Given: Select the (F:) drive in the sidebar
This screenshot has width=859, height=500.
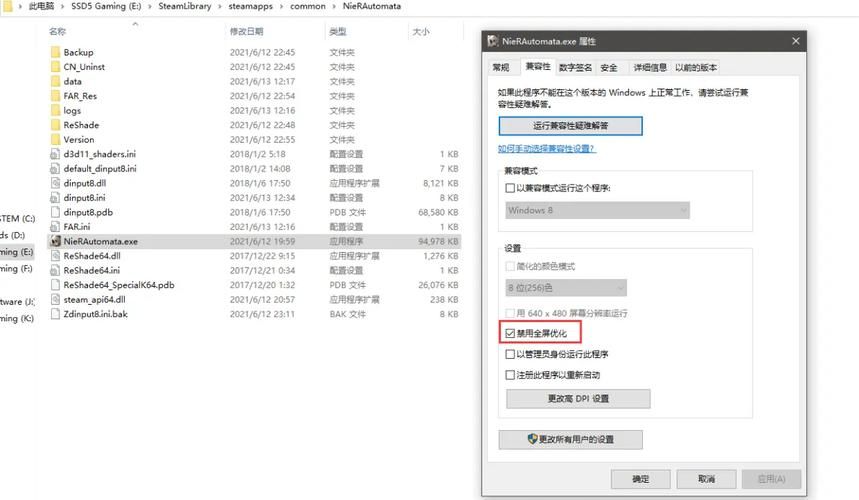Looking at the screenshot, I should click(x=17, y=268).
